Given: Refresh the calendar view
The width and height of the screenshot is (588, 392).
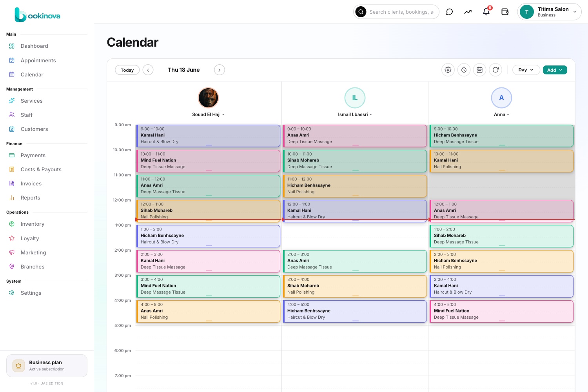Looking at the screenshot, I should (x=495, y=70).
